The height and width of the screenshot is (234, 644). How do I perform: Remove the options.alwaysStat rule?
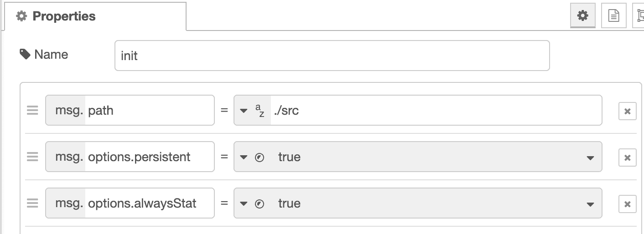pos(627,204)
